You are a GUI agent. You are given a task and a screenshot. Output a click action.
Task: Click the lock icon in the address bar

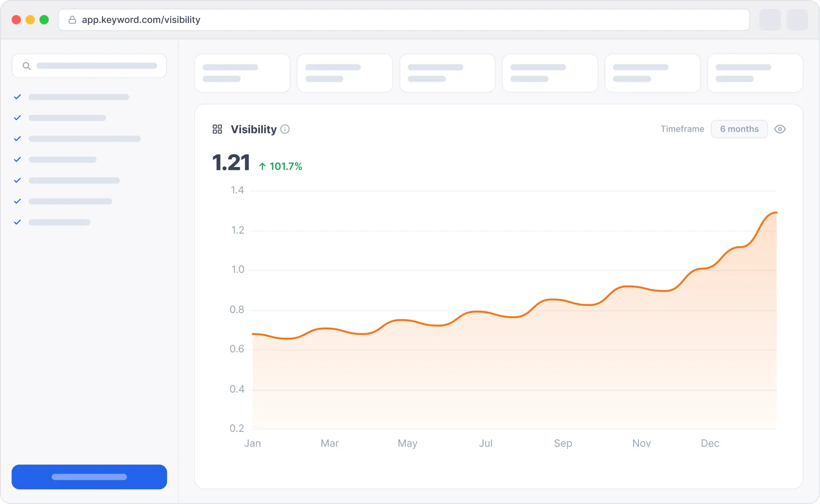coord(72,20)
